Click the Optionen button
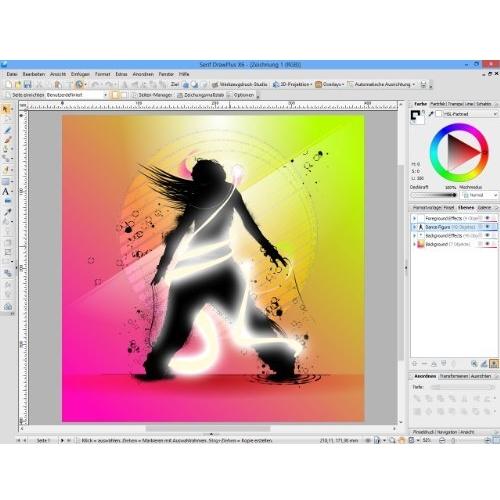500x500 pixels. (241, 95)
